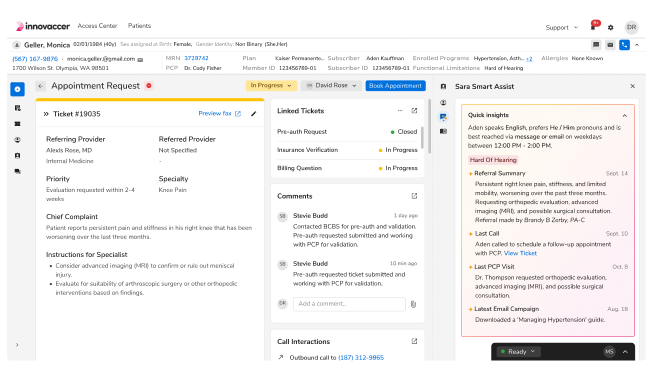Click the Preview fax link
This screenshot has height=380, width=653.
coord(219,113)
